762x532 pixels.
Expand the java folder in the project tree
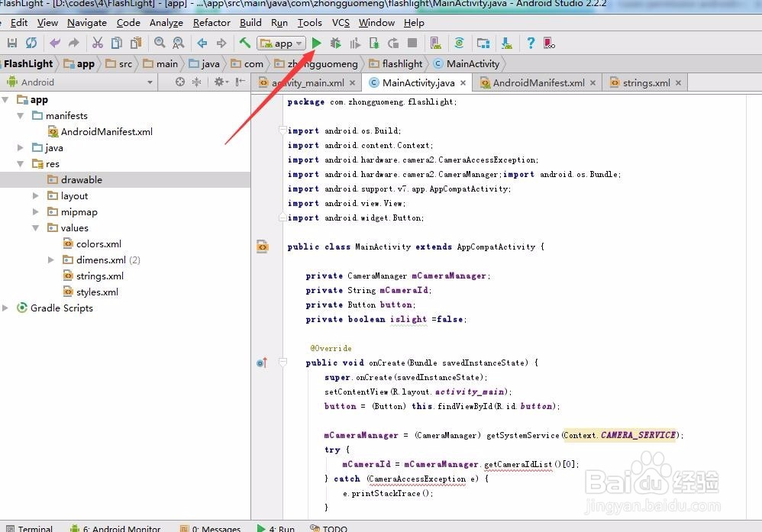click(x=21, y=147)
